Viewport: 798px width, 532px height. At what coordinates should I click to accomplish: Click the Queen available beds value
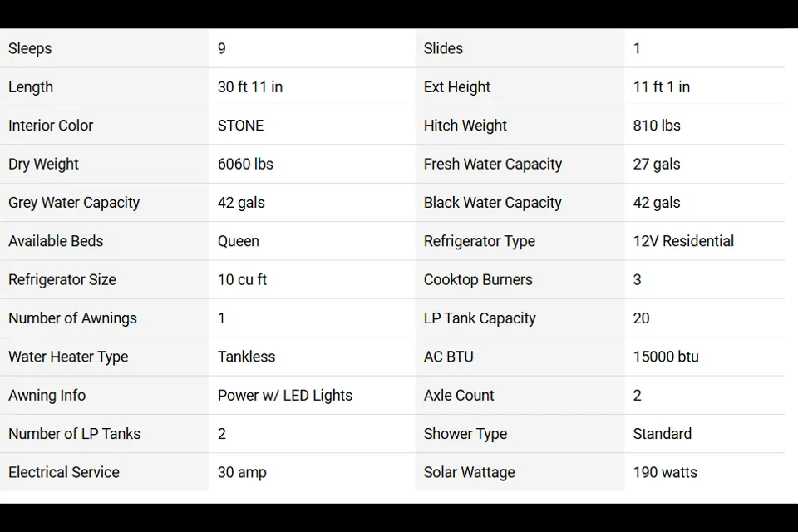238,241
